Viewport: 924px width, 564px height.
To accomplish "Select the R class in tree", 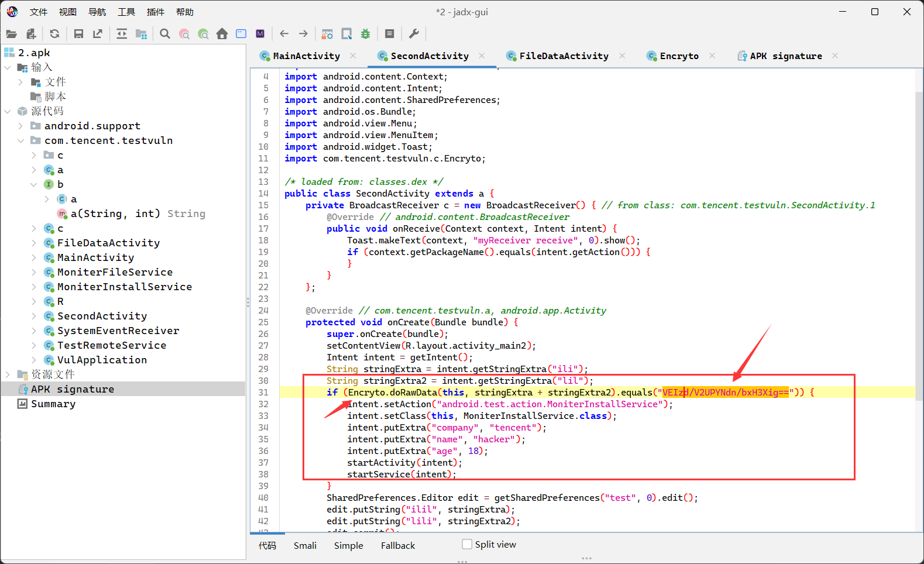I will point(60,301).
